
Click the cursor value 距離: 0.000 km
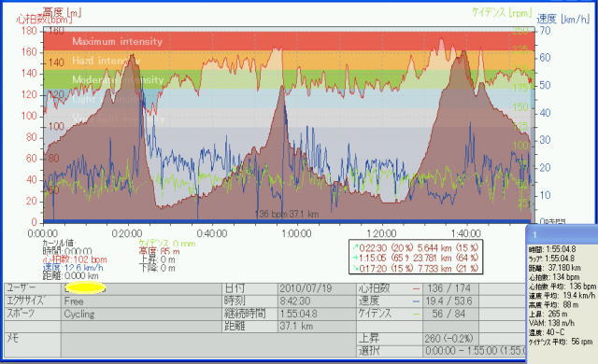coord(71,275)
